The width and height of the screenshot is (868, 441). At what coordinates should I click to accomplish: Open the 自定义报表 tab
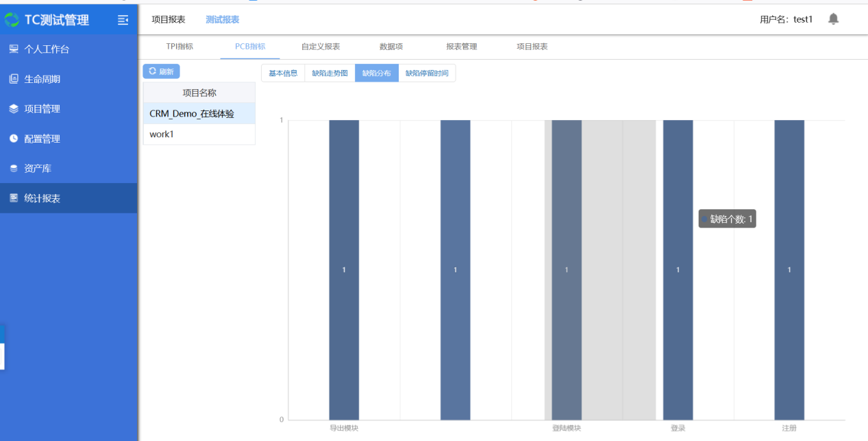click(x=321, y=47)
